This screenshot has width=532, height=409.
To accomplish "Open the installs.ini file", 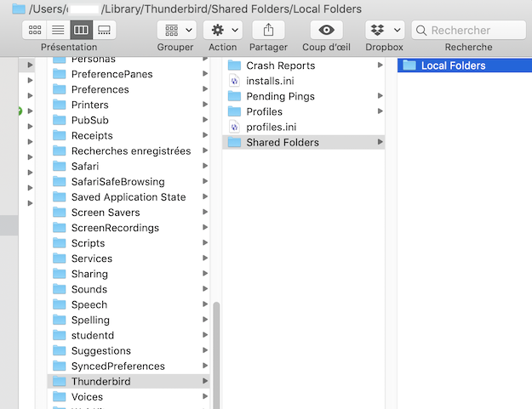I will 270,81.
